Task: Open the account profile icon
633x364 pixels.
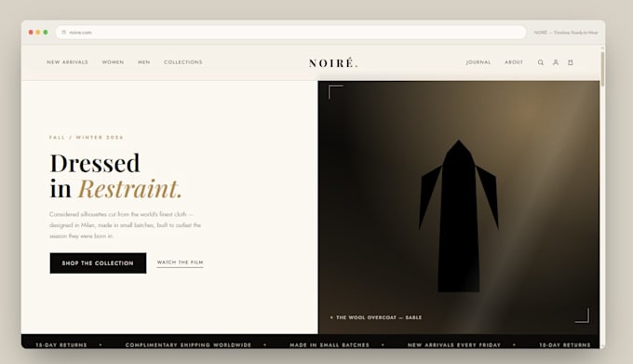Action: 556,62
